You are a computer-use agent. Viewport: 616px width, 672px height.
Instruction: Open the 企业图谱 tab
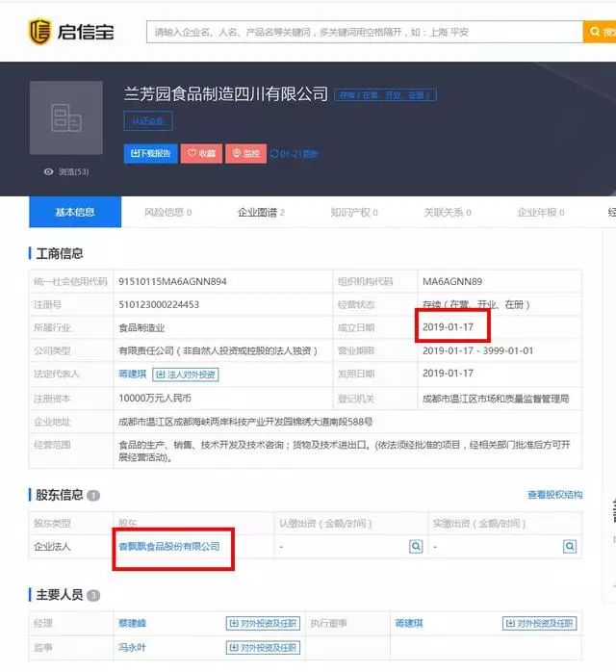(x=261, y=212)
